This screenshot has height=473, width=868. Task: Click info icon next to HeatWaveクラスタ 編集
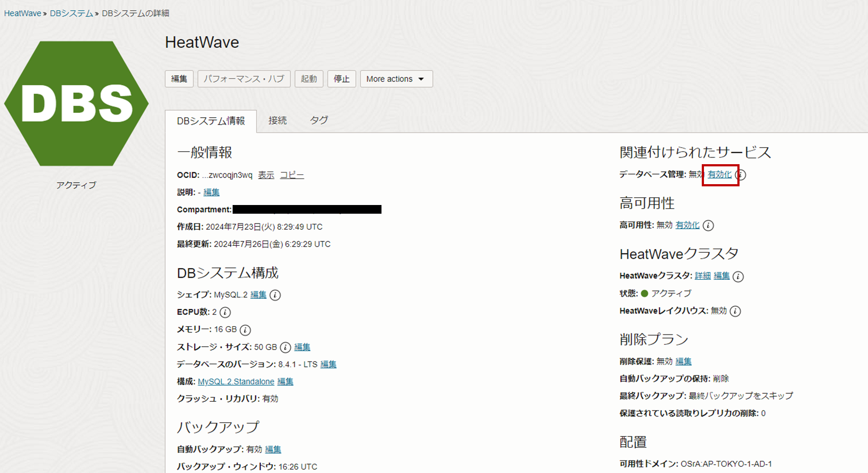[x=738, y=276]
